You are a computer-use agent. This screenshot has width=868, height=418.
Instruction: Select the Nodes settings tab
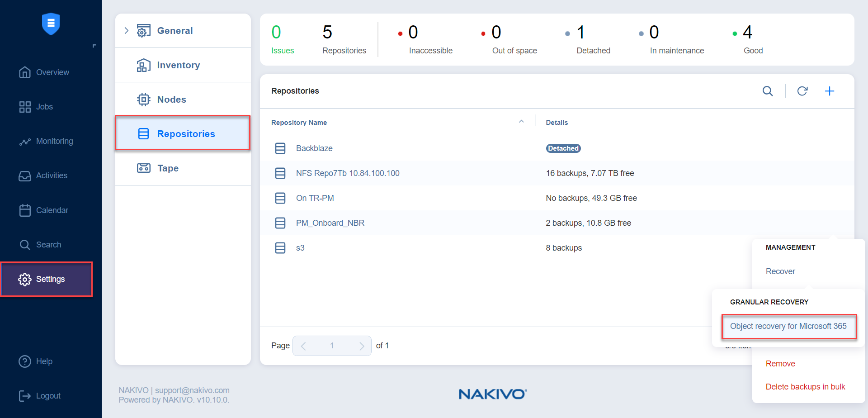tap(183, 100)
